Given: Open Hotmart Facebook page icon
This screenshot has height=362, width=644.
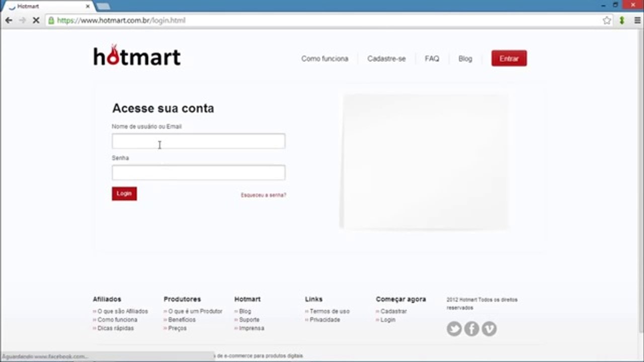Looking at the screenshot, I should (471, 329).
